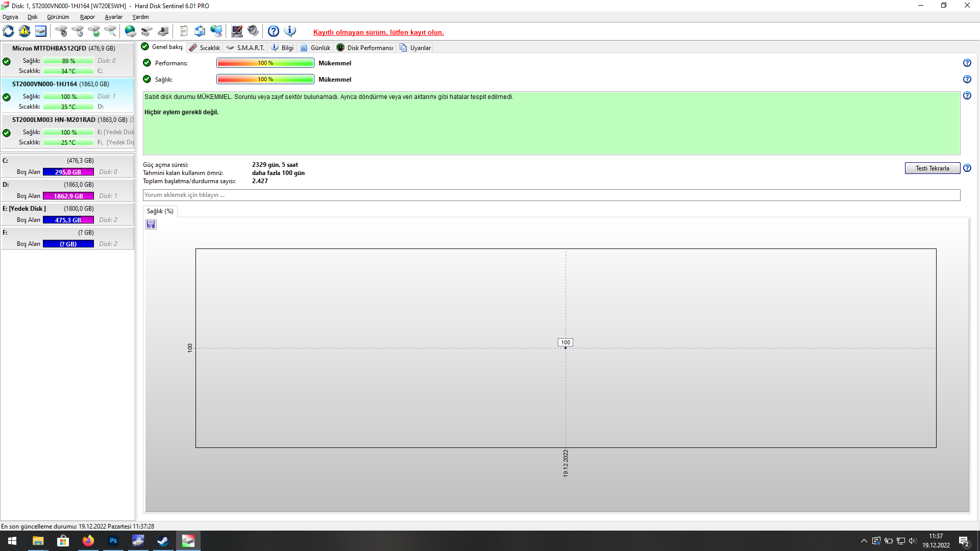The height and width of the screenshot is (551, 980).
Task: Save the health graph with the floppy icon
Action: click(x=151, y=224)
